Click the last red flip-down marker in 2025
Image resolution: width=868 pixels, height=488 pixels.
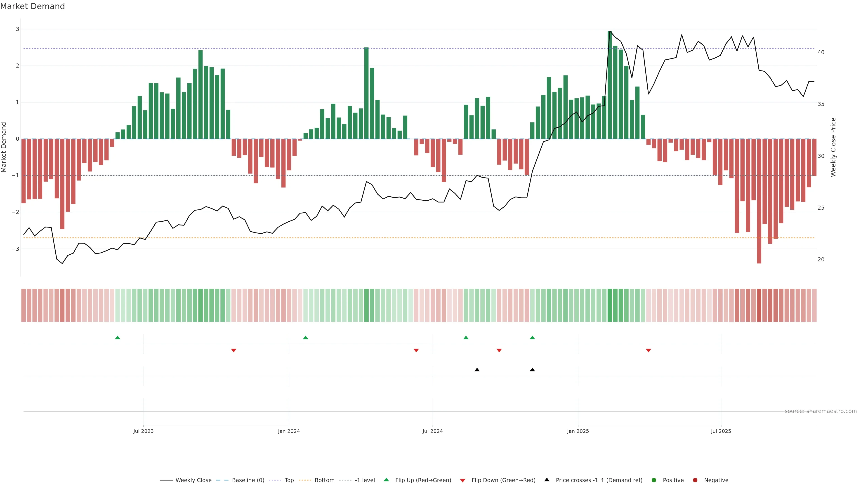pyautogui.click(x=648, y=351)
